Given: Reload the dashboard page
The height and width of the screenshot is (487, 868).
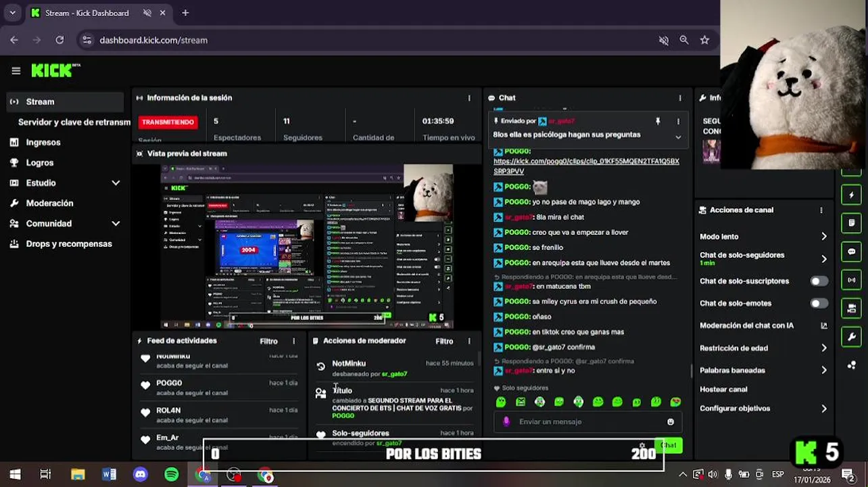Looking at the screenshot, I should pyautogui.click(x=59, y=40).
